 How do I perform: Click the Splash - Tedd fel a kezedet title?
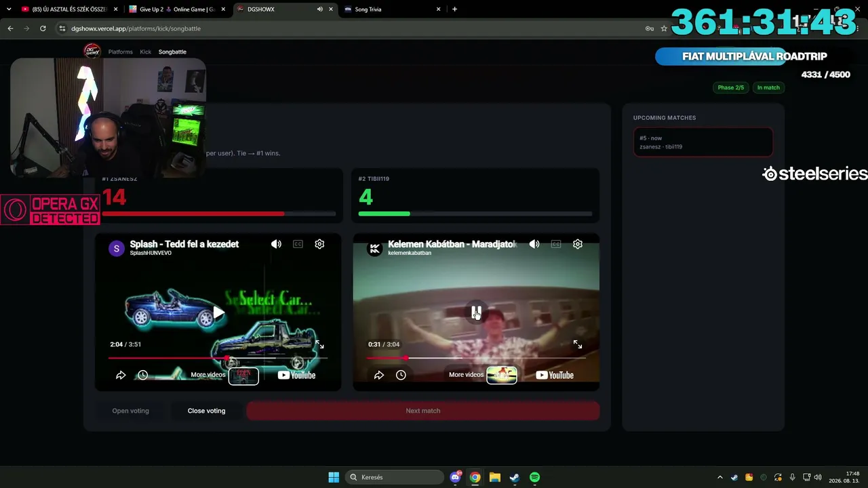pyautogui.click(x=184, y=244)
